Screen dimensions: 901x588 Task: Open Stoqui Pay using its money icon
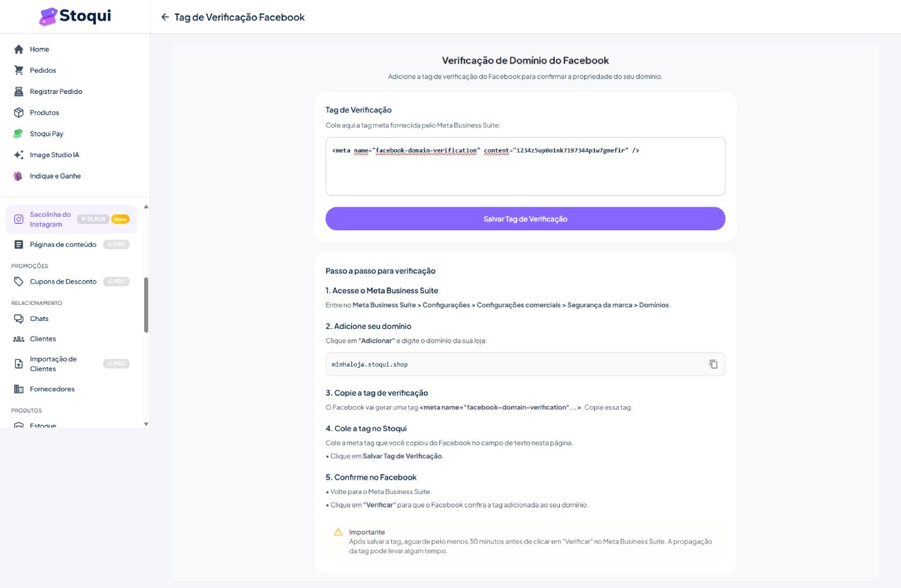(19, 133)
